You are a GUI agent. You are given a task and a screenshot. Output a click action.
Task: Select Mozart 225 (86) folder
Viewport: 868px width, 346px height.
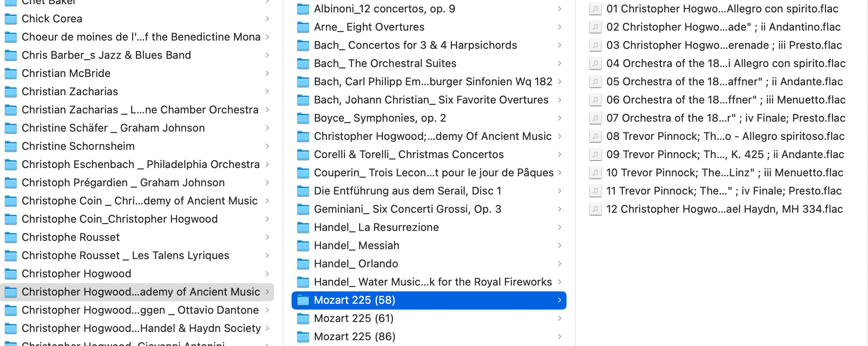pyautogui.click(x=429, y=336)
